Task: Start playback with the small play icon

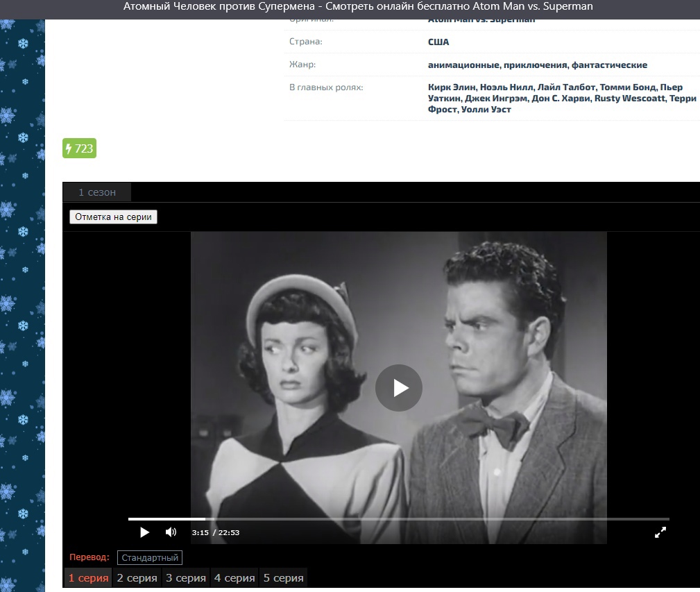Action: [x=144, y=532]
